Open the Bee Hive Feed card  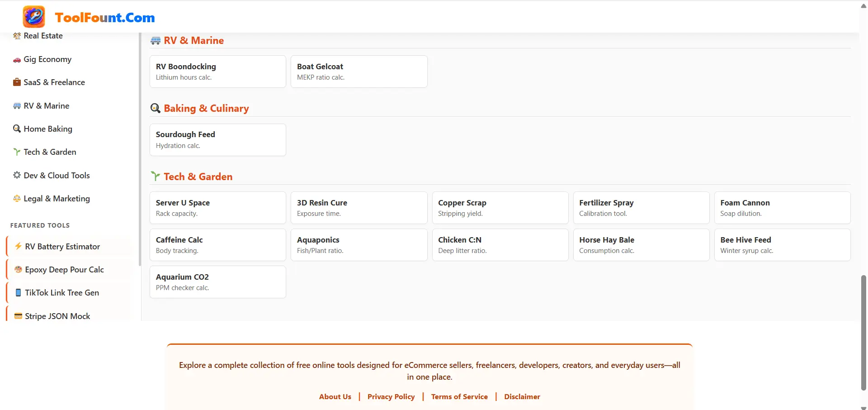coord(783,245)
